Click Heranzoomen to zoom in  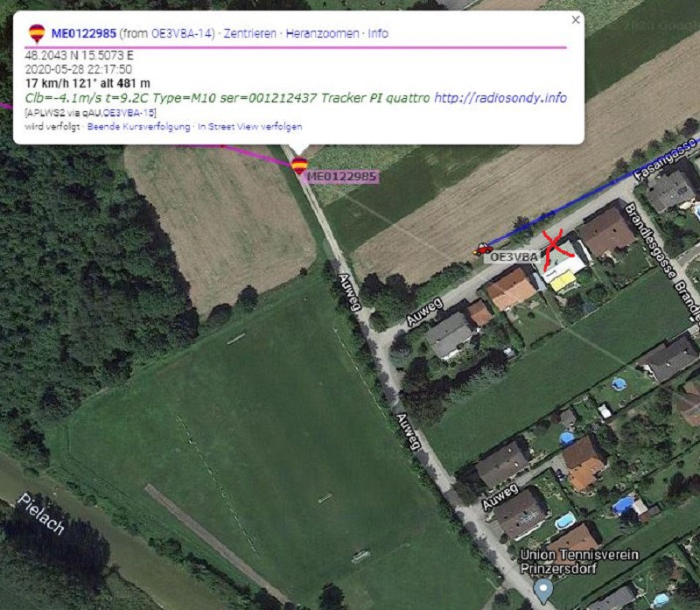click(322, 33)
